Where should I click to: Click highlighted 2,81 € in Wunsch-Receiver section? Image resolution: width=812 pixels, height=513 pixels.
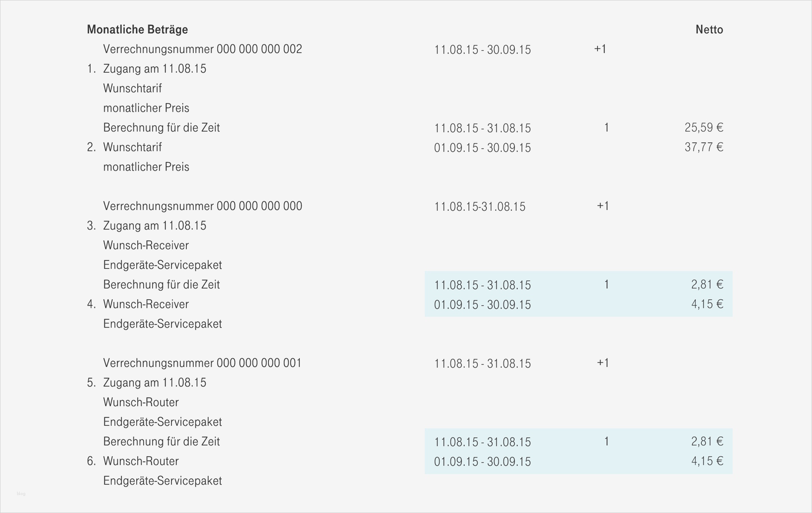(x=707, y=285)
